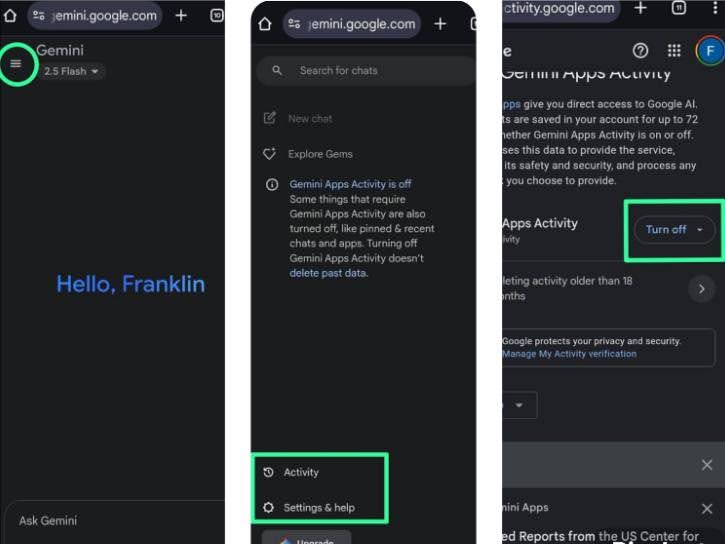Open the Turn off dropdown button
Screen dimensions: 725x544
tap(674, 230)
